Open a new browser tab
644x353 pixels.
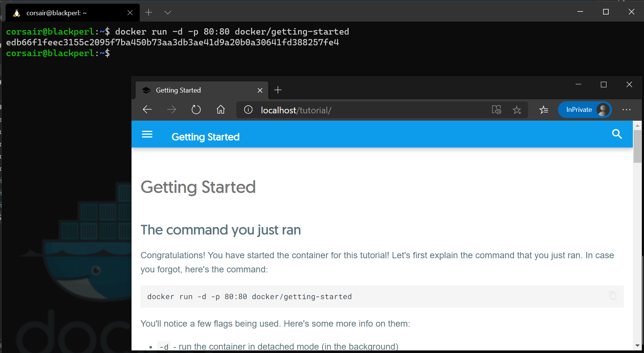[278, 90]
